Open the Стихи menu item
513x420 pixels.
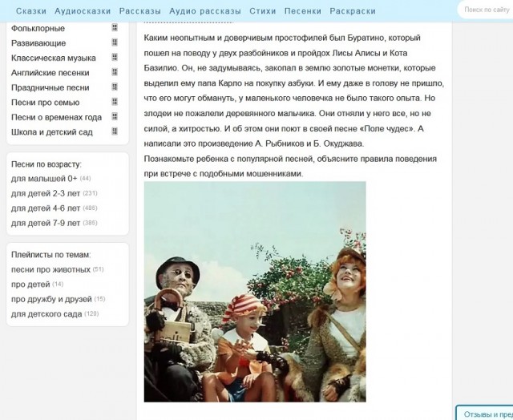click(x=263, y=11)
